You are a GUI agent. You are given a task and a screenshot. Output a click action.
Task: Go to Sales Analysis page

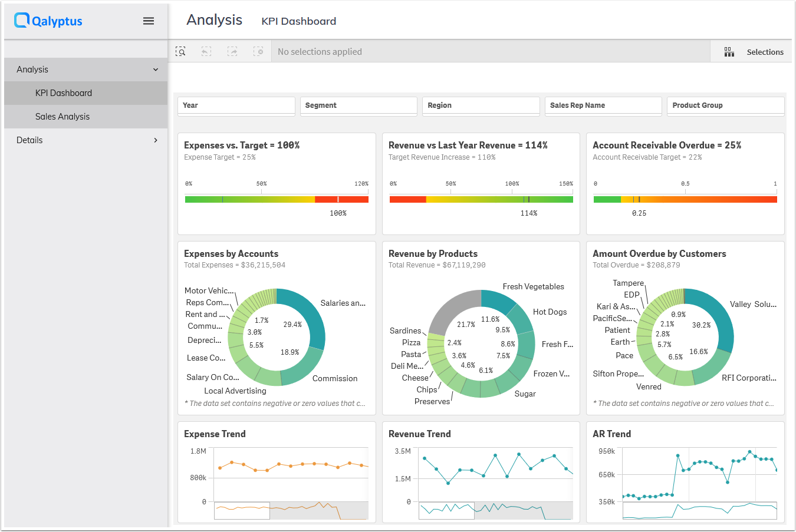[63, 117]
